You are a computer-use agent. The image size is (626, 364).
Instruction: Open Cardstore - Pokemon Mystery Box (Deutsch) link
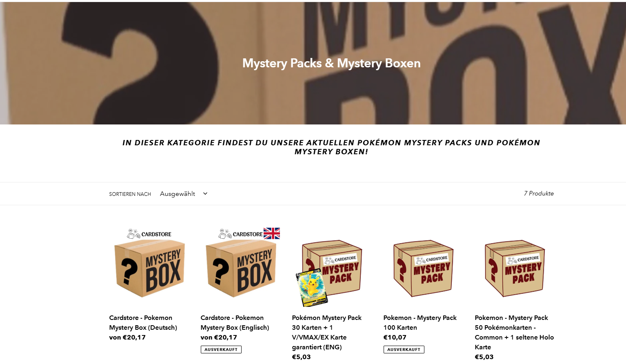(x=143, y=322)
